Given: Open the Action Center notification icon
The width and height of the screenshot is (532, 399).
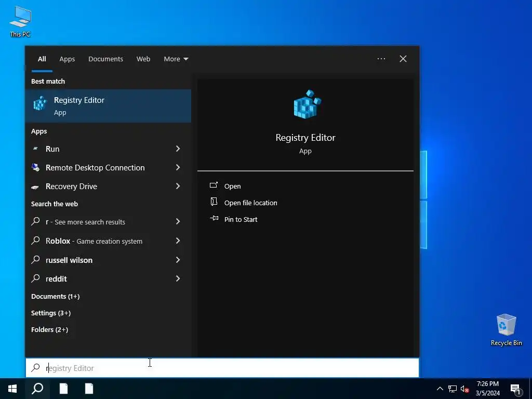Looking at the screenshot, I should (x=515, y=390).
